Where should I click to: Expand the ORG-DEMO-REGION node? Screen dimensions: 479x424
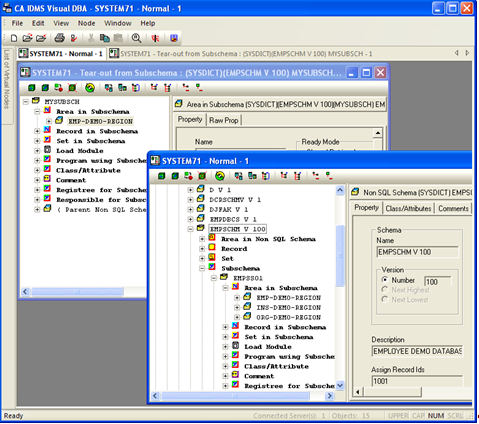click(x=237, y=317)
